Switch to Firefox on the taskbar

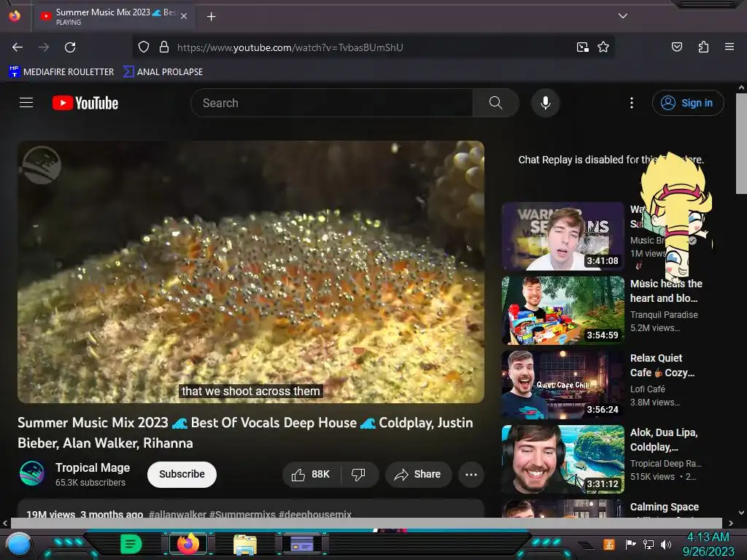(187, 544)
